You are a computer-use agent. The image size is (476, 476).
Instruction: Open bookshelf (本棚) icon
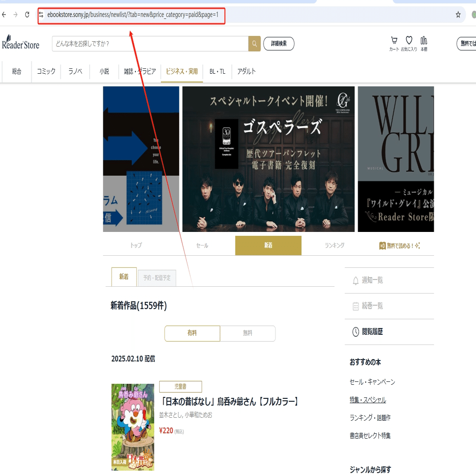tap(424, 44)
